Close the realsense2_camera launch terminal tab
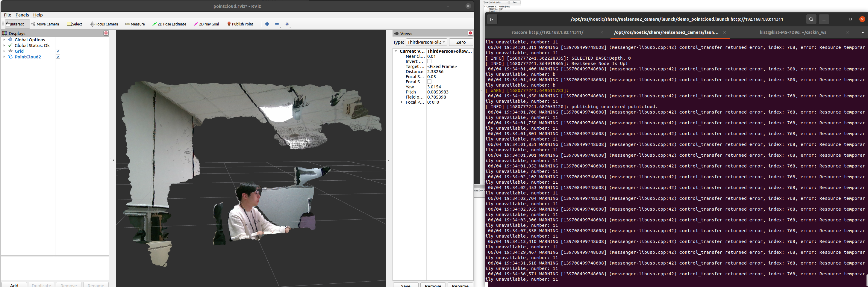This screenshot has height=287, width=868. [725, 32]
